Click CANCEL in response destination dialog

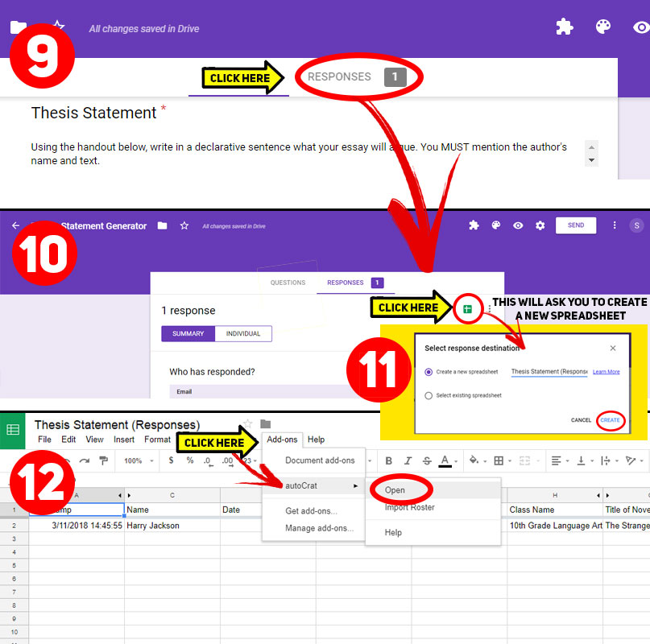coord(581,419)
